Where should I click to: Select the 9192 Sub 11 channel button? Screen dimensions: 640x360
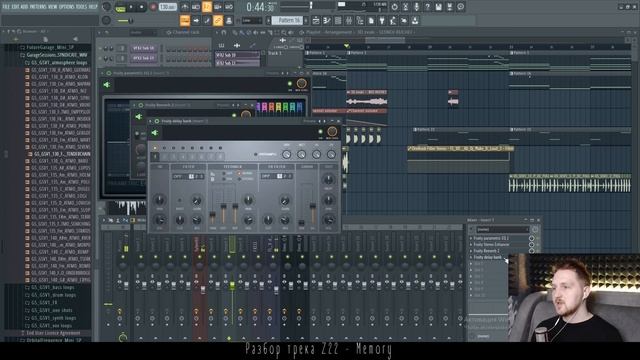(143, 58)
